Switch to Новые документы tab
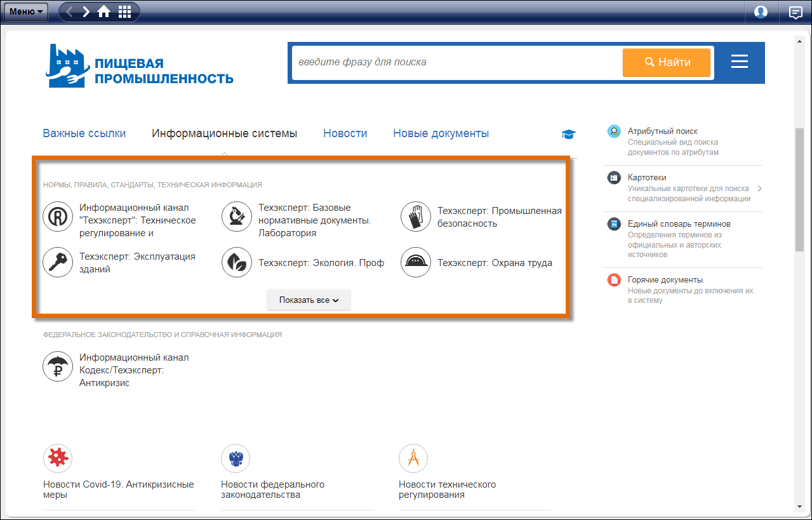Screen dimensions: 812x520 click(x=441, y=133)
